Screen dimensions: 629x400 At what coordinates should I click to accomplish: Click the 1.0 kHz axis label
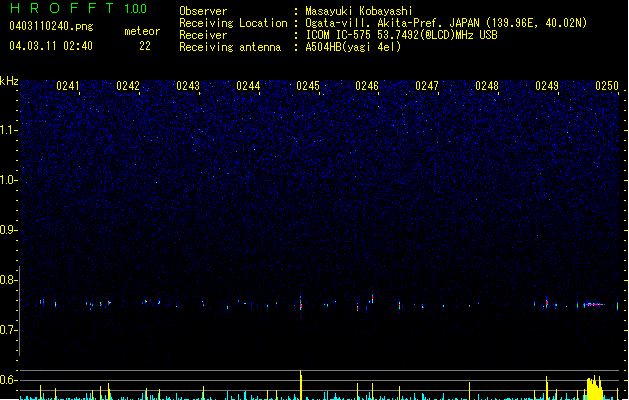click(x=8, y=180)
